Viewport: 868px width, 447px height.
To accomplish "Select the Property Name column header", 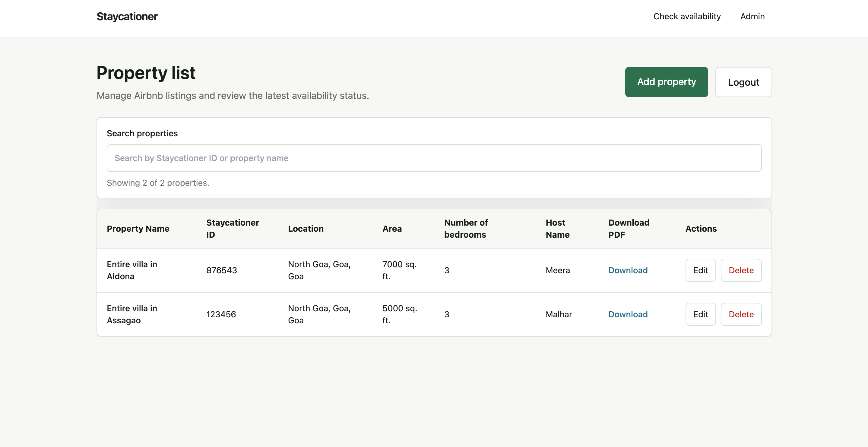I will pyautogui.click(x=138, y=229).
